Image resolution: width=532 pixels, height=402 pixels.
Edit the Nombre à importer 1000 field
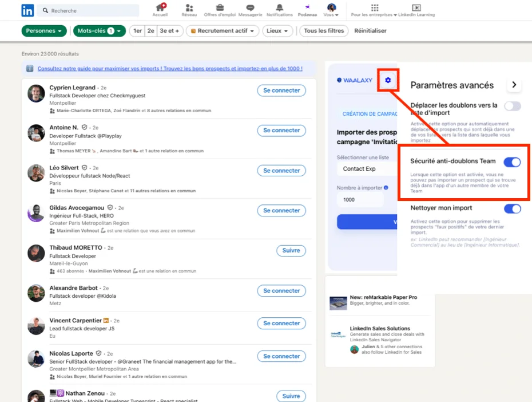click(360, 200)
